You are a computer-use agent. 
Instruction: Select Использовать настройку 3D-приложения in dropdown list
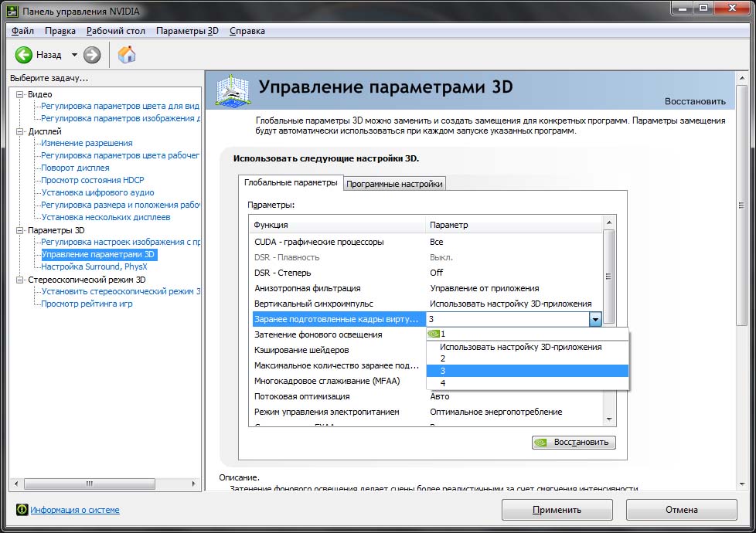527,347
